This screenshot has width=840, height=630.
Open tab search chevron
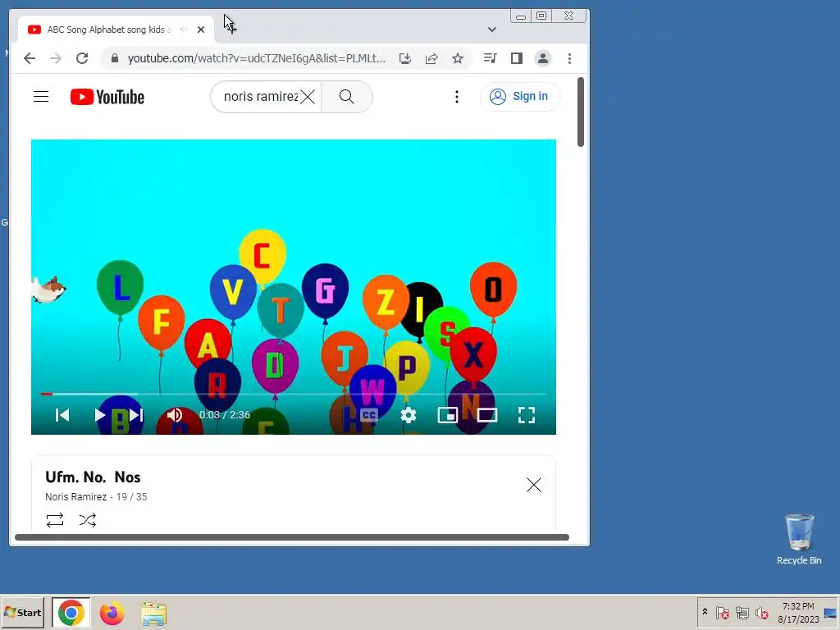pyautogui.click(x=492, y=30)
